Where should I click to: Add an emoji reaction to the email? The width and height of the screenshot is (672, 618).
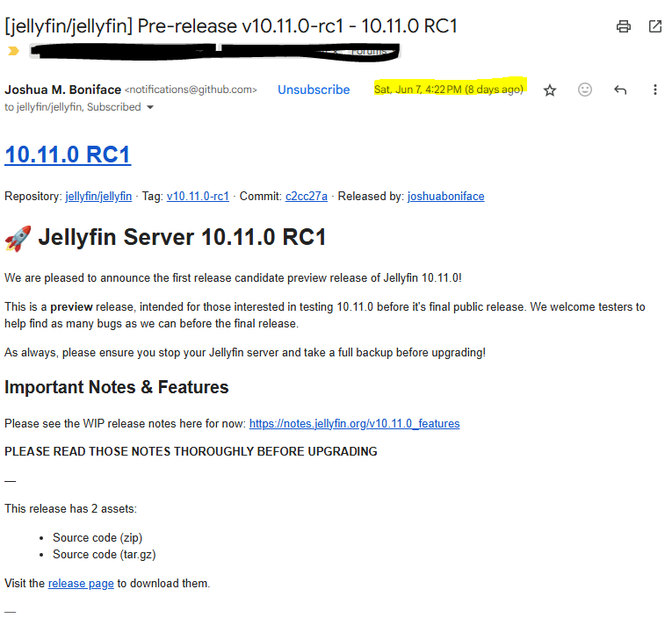click(585, 90)
